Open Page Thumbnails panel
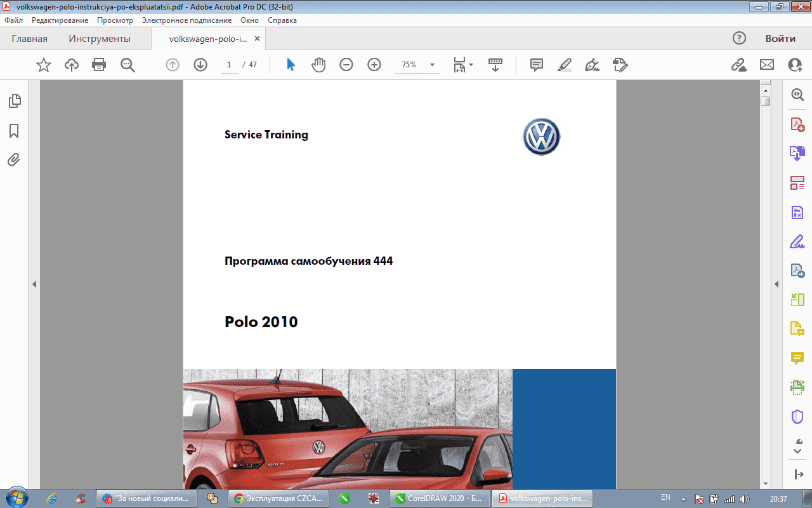812x508 pixels. pos(14,101)
